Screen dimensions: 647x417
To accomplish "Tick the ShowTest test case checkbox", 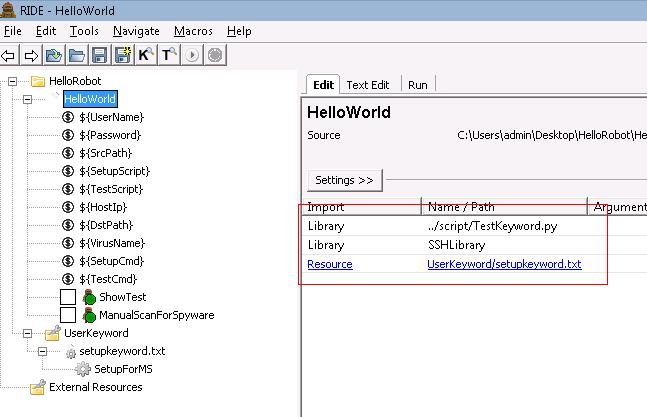I will pyautogui.click(x=68, y=297).
